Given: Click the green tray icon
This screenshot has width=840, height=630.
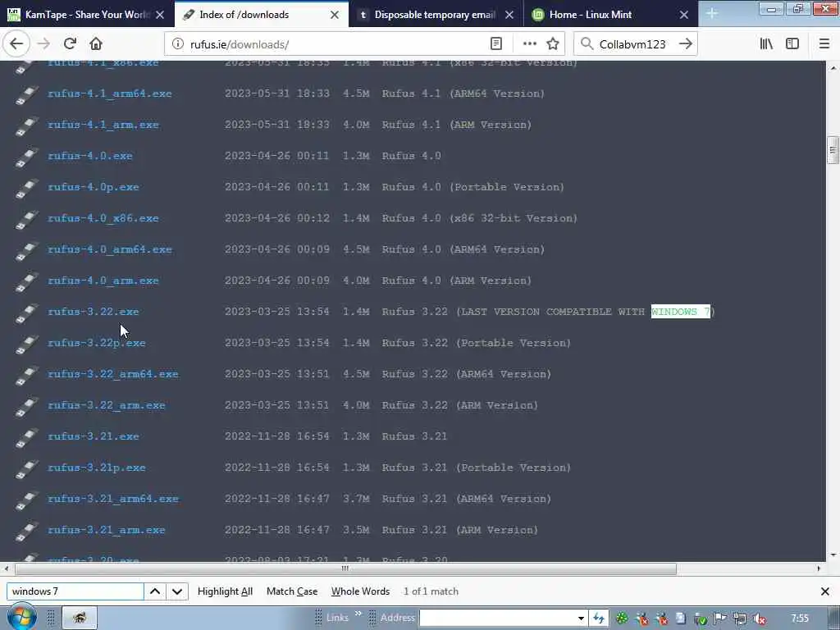Looking at the screenshot, I should [x=622, y=619].
